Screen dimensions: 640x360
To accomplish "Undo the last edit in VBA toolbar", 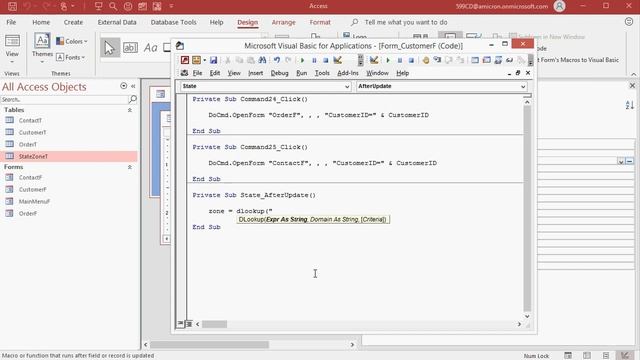I will [277, 60].
